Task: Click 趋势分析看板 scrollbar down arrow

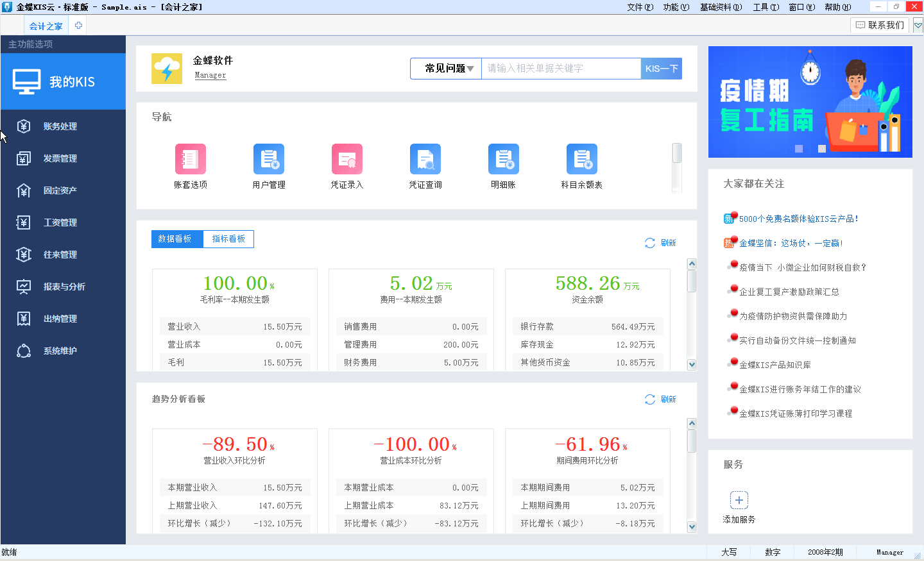Action: click(692, 527)
